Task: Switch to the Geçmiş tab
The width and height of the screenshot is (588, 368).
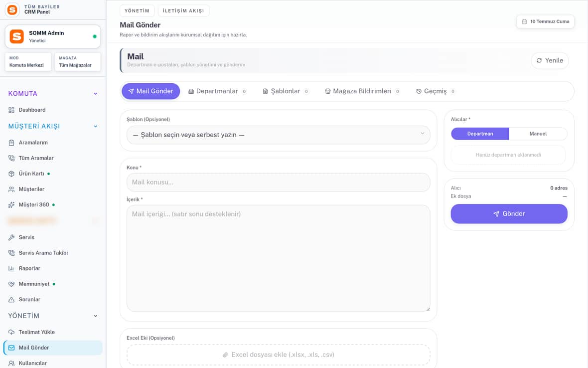Action: tap(436, 91)
